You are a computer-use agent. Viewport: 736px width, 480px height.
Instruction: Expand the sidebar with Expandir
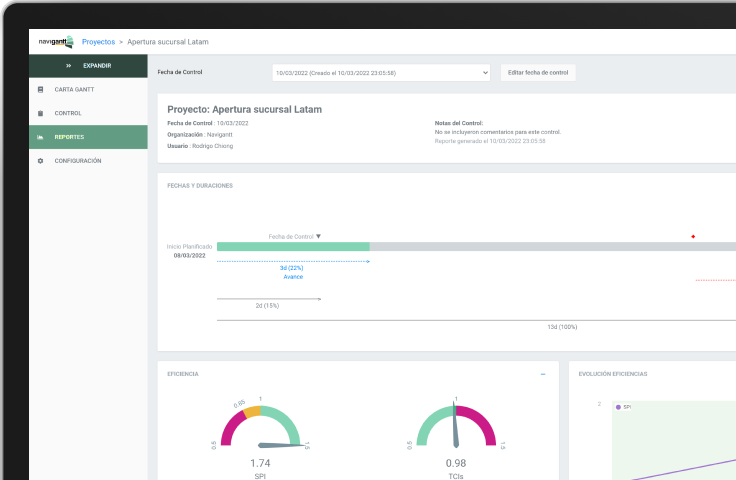(x=96, y=66)
